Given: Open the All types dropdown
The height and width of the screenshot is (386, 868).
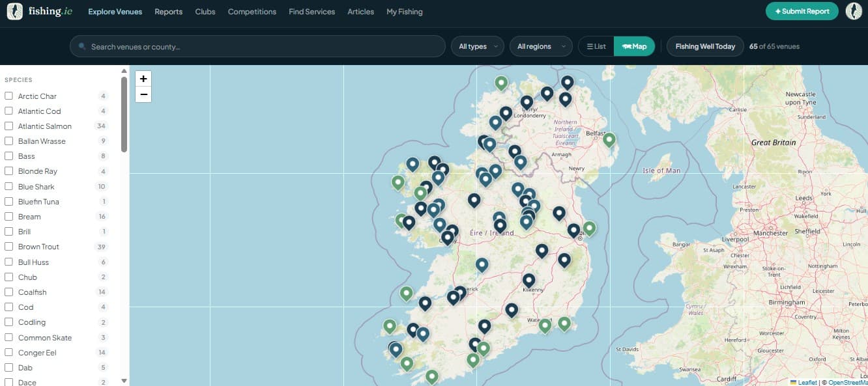Looking at the screenshot, I should coord(477,46).
